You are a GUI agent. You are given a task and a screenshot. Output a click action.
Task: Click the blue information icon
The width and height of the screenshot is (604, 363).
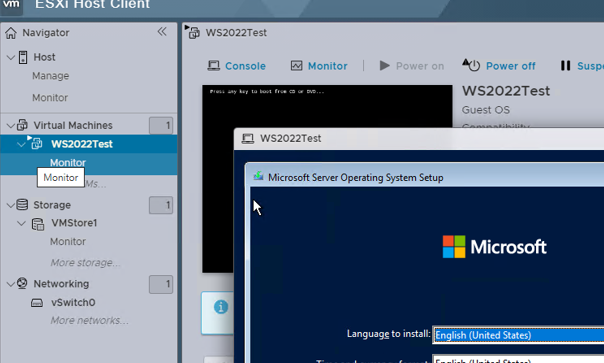point(221,307)
